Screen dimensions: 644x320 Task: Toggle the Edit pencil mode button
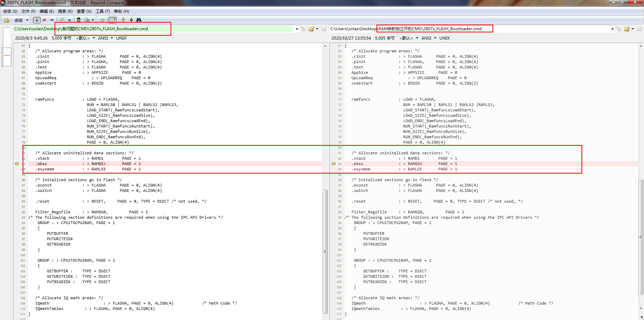tap(113, 20)
